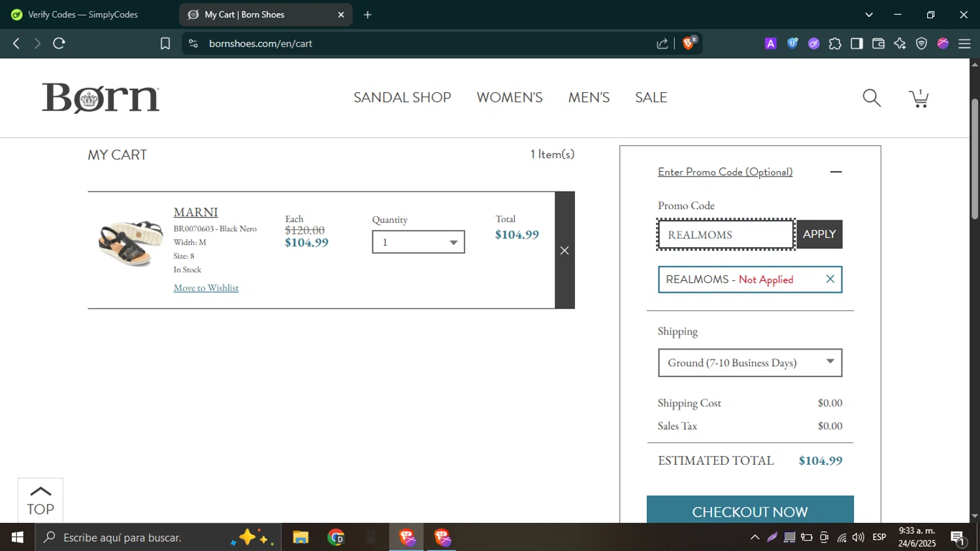Close the My Cart | Born Shoes tab
The width and height of the screenshot is (980, 551).
coord(340,14)
